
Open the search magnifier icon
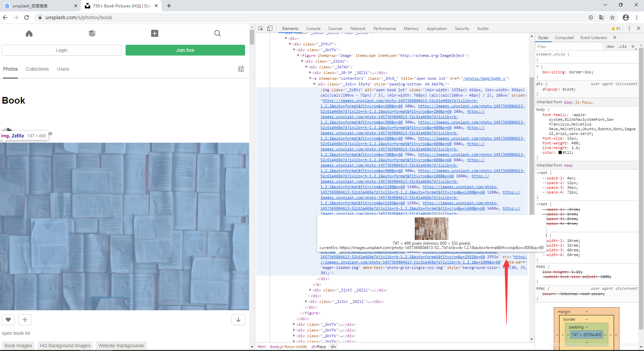pyautogui.click(x=217, y=33)
